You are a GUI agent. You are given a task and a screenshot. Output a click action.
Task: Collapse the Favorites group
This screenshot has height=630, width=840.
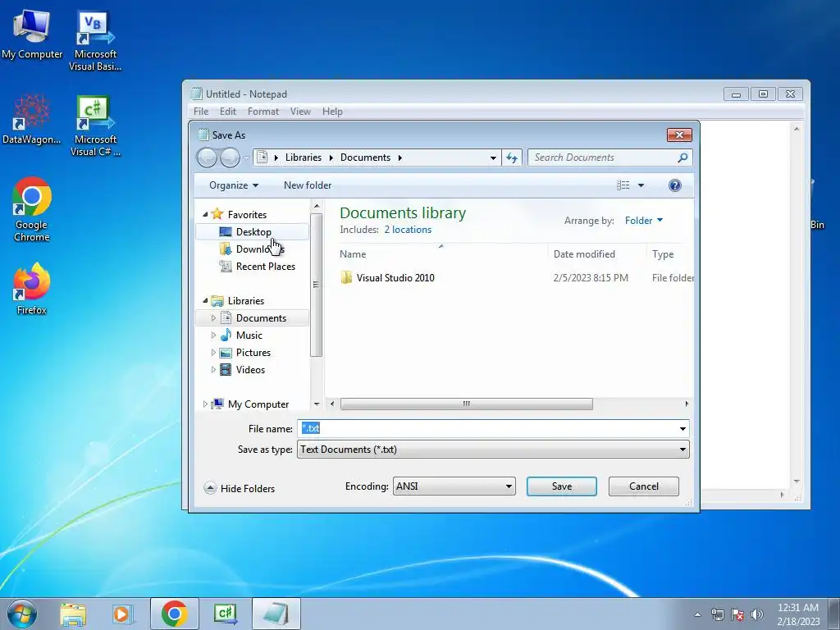click(x=205, y=214)
